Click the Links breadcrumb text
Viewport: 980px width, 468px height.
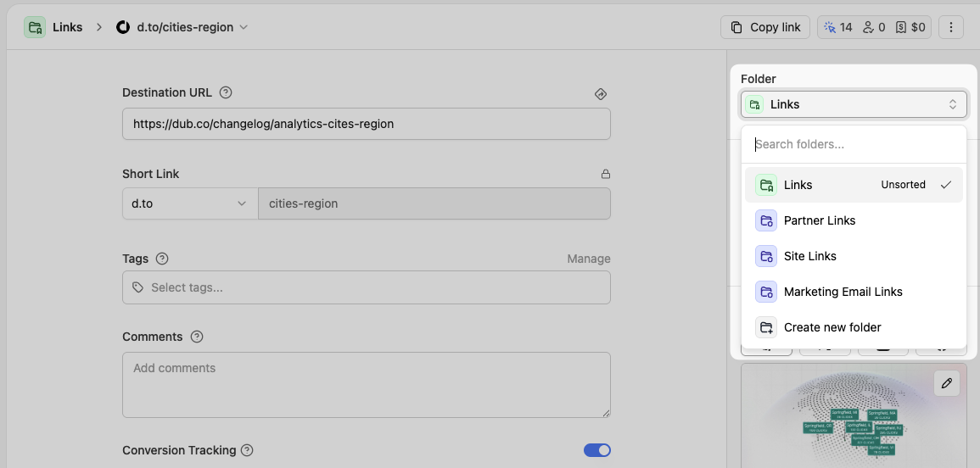click(68, 27)
